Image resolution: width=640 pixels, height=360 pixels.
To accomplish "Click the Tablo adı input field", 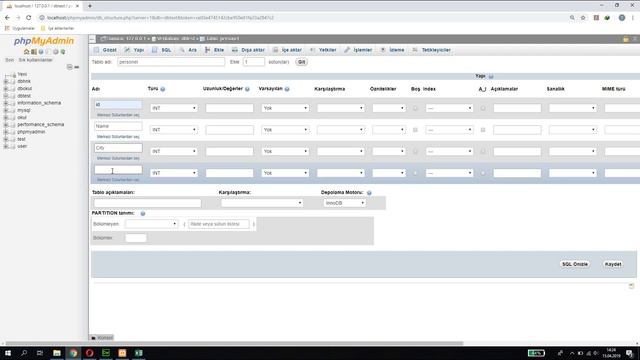I will [171, 62].
